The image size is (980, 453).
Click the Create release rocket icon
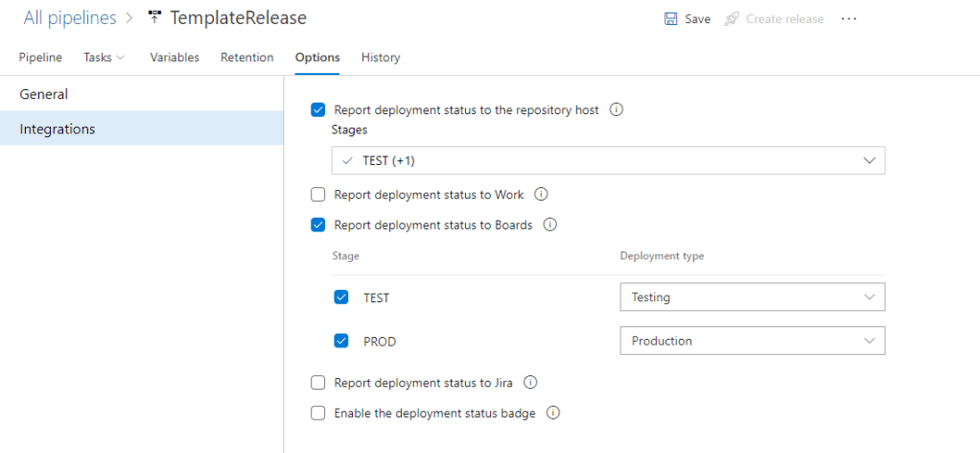point(733,19)
